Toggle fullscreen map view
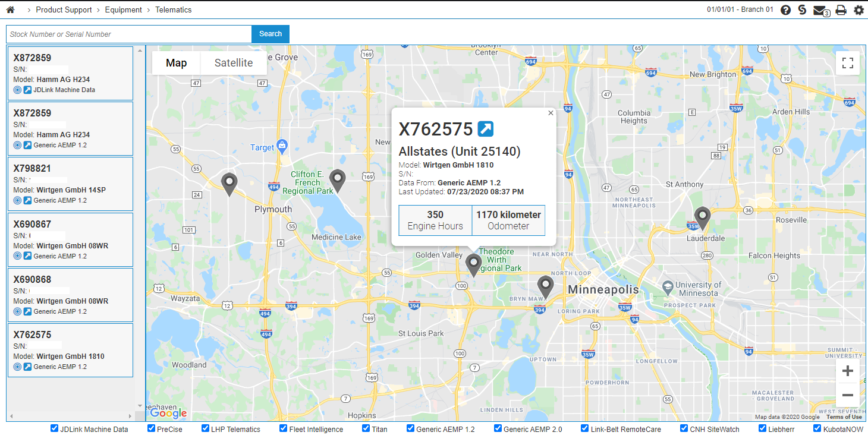 tap(848, 63)
